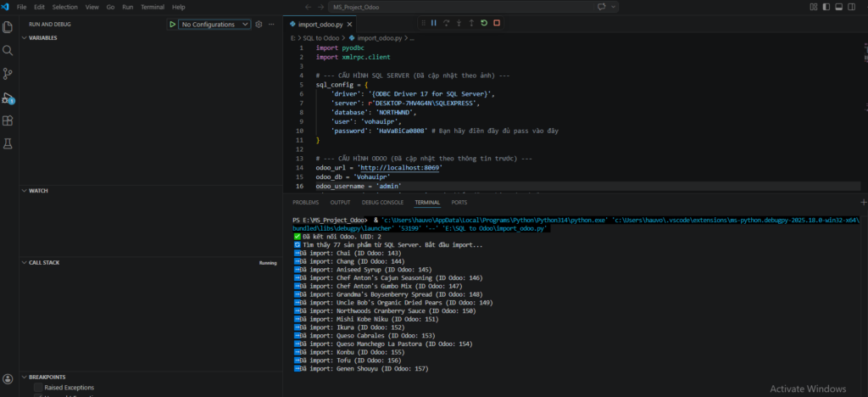This screenshot has height=397, width=868.
Task: Open the Source Control view
Action: [x=8, y=75]
